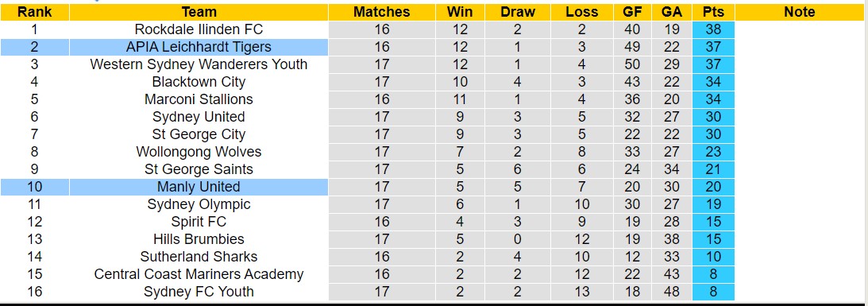Click the Matches column header
The width and height of the screenshot is (868, 306).
click(x=381, y=12)
